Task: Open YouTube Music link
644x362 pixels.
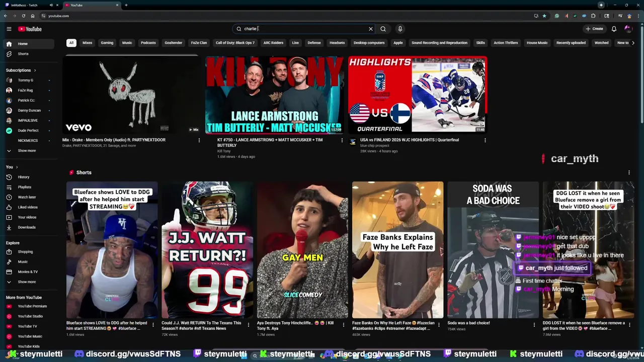Action: click(x=29, y=336)
